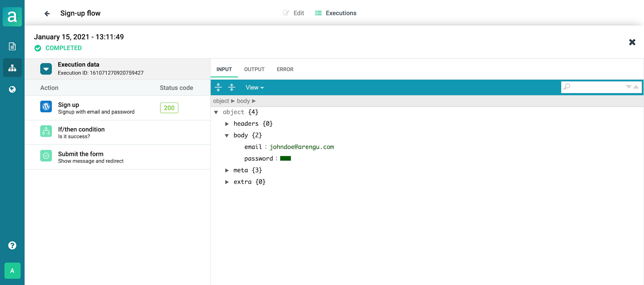Open the globe icon in sidebar
The width and height of the screenshot is (644, 285).
coord(12,89)
